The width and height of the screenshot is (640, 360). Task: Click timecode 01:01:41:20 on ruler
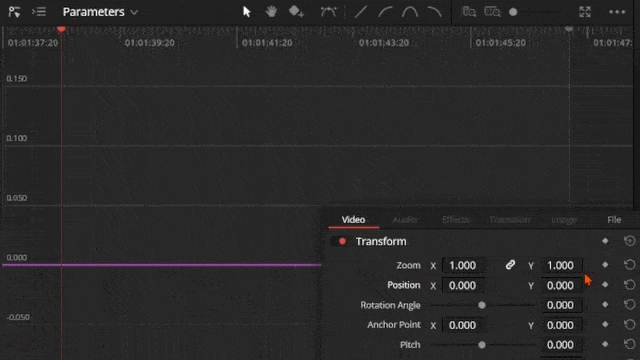[x=267, y=43]
